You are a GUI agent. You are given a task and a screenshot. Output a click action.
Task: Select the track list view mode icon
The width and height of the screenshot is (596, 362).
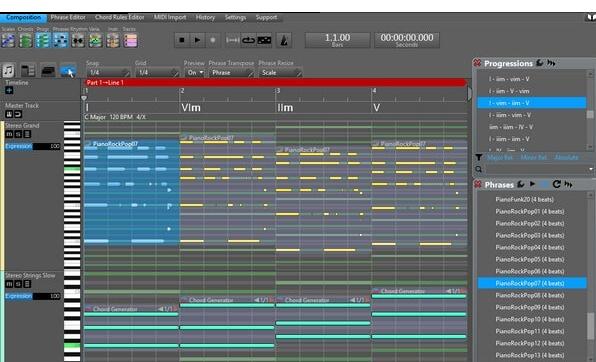click(28, 71)
